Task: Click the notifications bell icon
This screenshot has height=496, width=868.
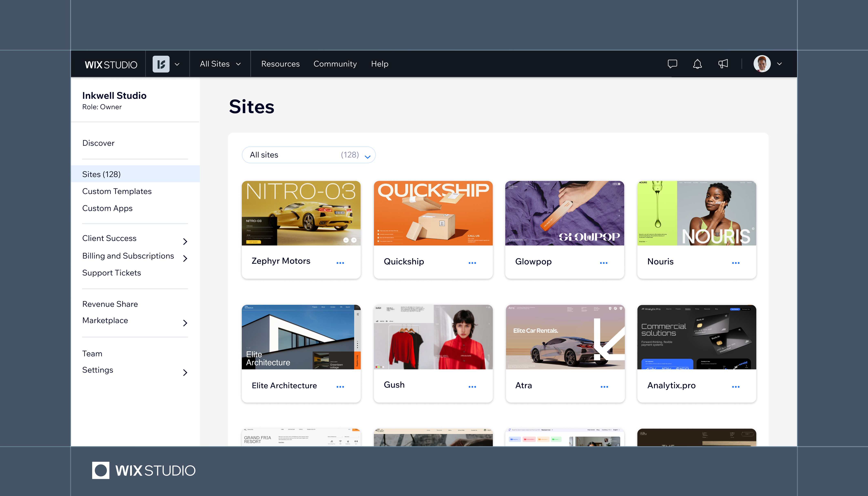Action: pyautogui.click(x=697, y=64)
